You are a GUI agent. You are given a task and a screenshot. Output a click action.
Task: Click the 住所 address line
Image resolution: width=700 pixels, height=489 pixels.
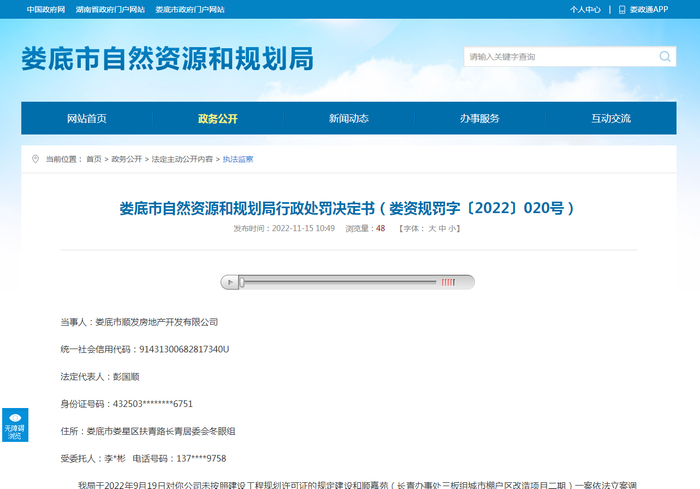148,431
